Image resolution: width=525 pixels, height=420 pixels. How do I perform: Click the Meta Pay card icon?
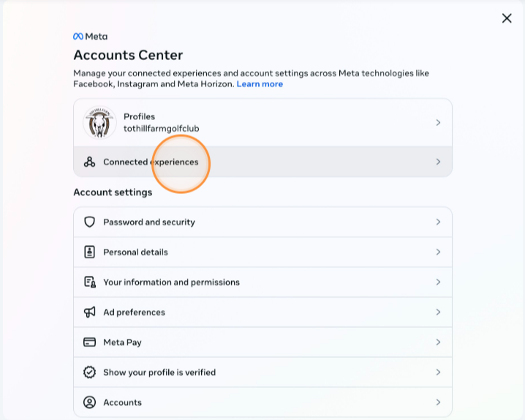90,342
